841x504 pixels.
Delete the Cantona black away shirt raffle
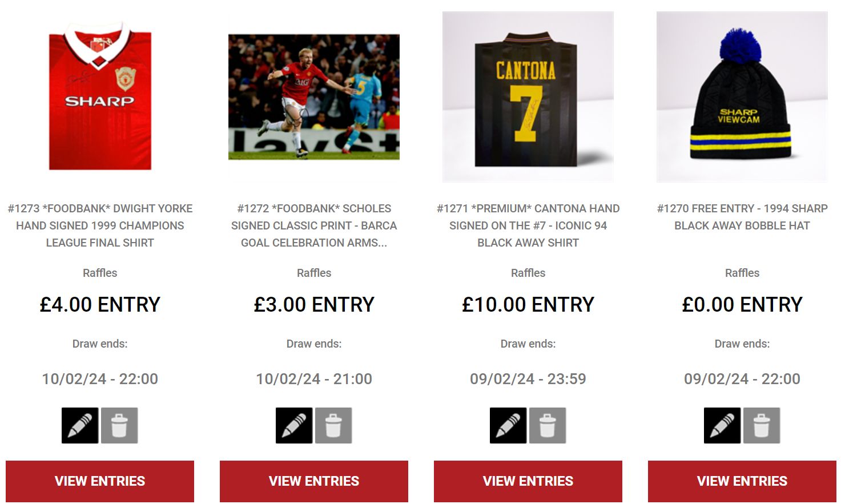tap(548, 425)
